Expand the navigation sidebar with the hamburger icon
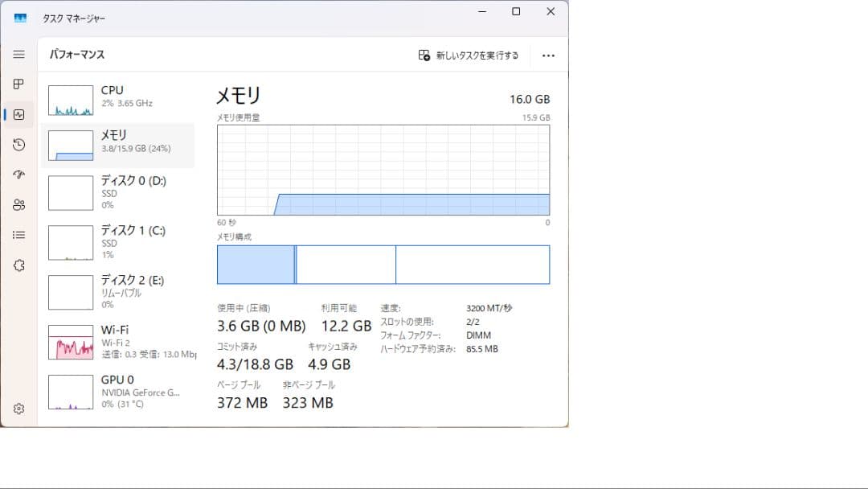Image resolution: width=868 pixels, height=489 pixels. coord(18,55)
